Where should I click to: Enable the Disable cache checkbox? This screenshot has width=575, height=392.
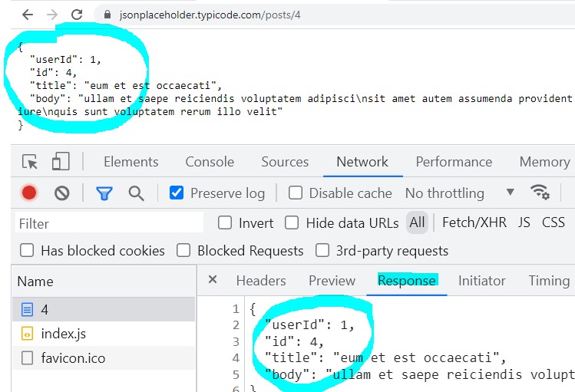coord(296,193)
